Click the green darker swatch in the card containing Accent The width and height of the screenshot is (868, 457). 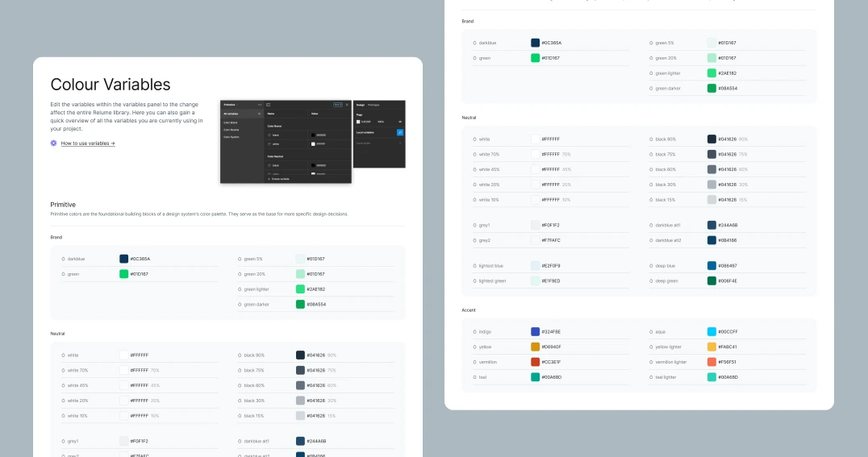(x=712, y=89)
